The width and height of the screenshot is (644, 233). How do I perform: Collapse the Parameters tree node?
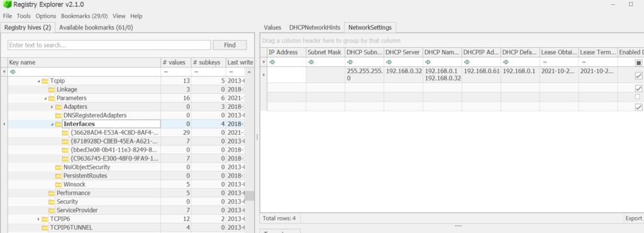(x=45, y=98)
